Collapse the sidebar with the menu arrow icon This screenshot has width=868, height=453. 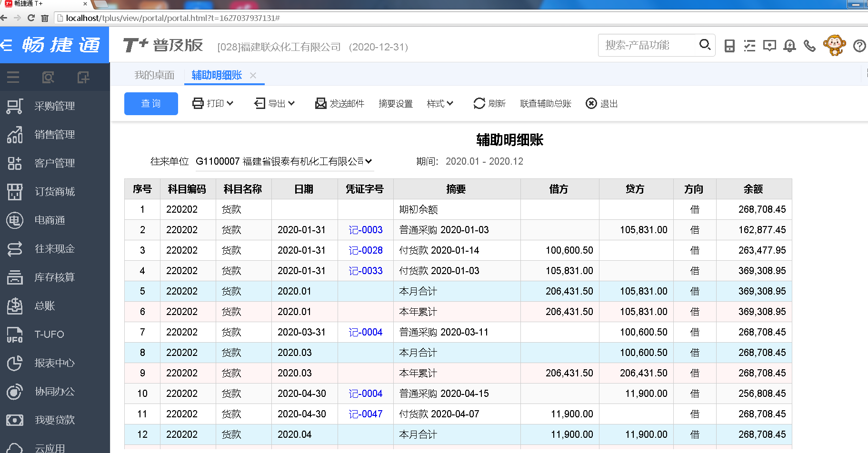tap(6, 45)
